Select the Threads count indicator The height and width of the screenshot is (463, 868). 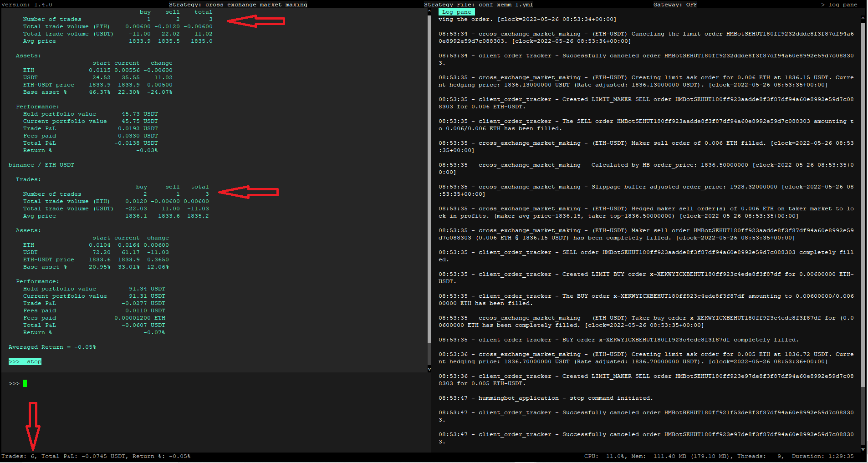(758, 456)
